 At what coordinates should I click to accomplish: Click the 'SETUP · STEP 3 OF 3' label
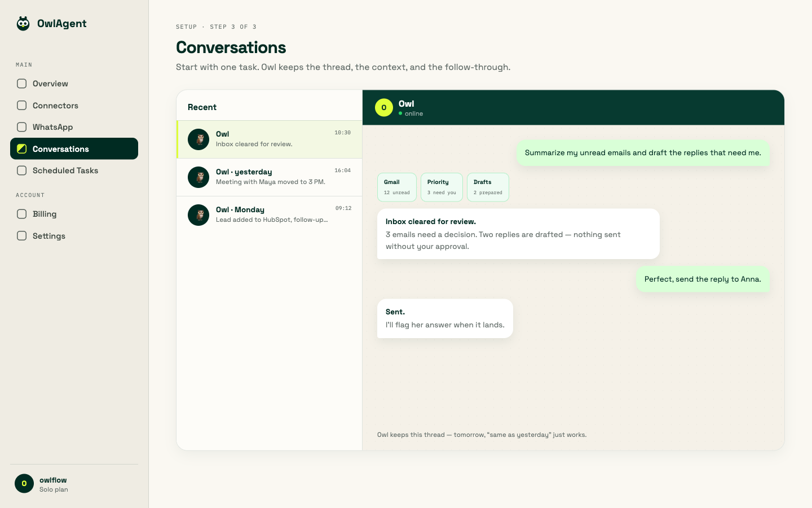click(216, 27)
